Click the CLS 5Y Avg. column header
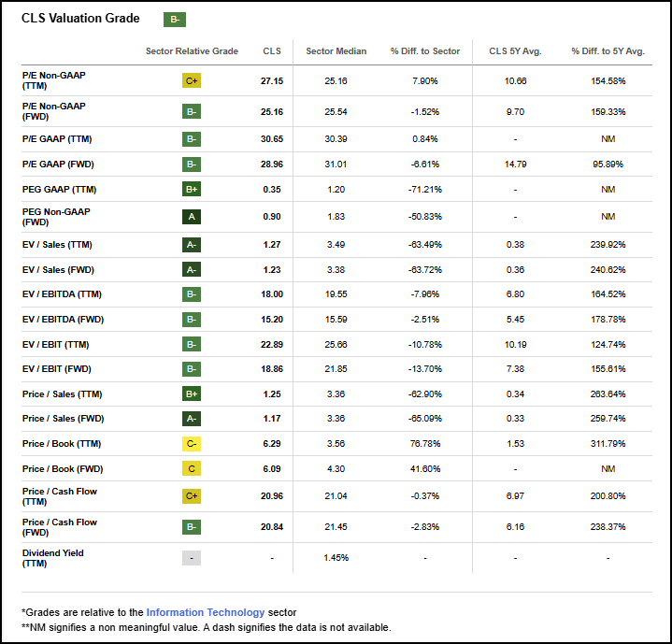672x644 pixels. tap(515, 51)
